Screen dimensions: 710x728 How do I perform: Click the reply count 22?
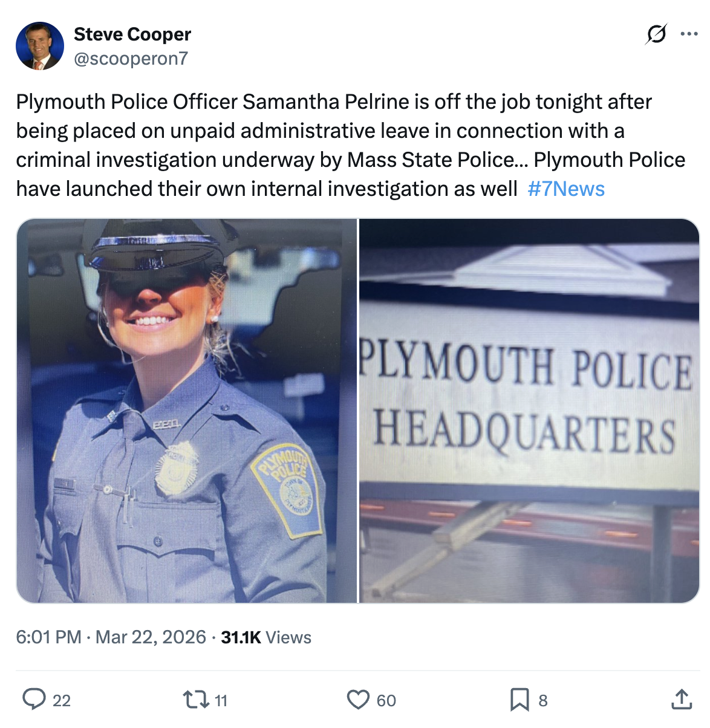(x=62, y=701)
